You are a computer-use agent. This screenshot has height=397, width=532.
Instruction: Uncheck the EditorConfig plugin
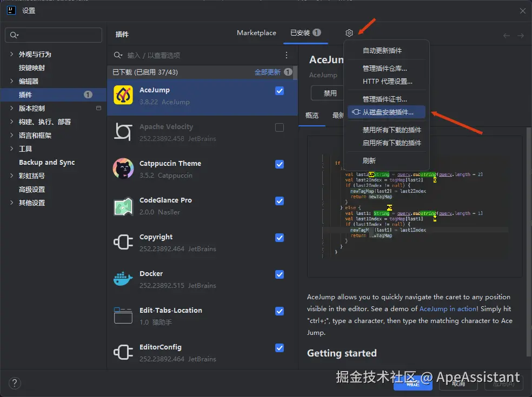tap(280, 348)
